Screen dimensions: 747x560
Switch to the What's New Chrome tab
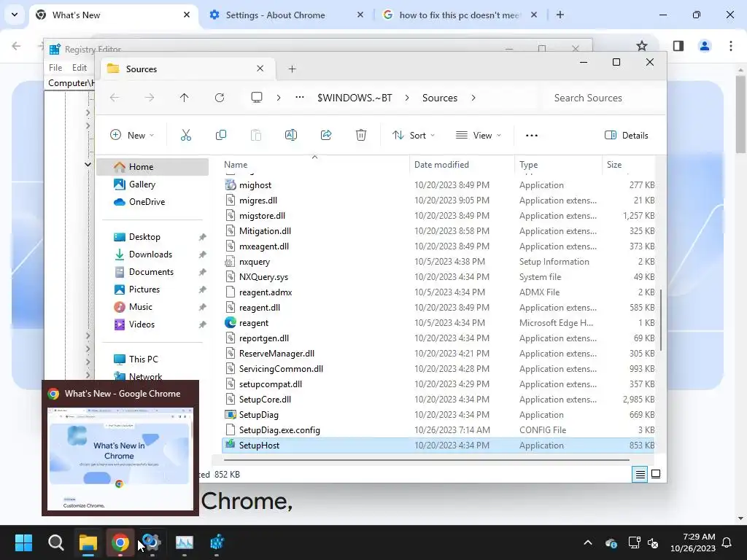[115, 15]
